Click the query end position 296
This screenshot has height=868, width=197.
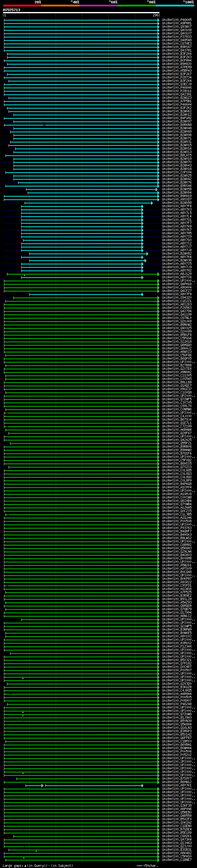[x=155, y=15]
